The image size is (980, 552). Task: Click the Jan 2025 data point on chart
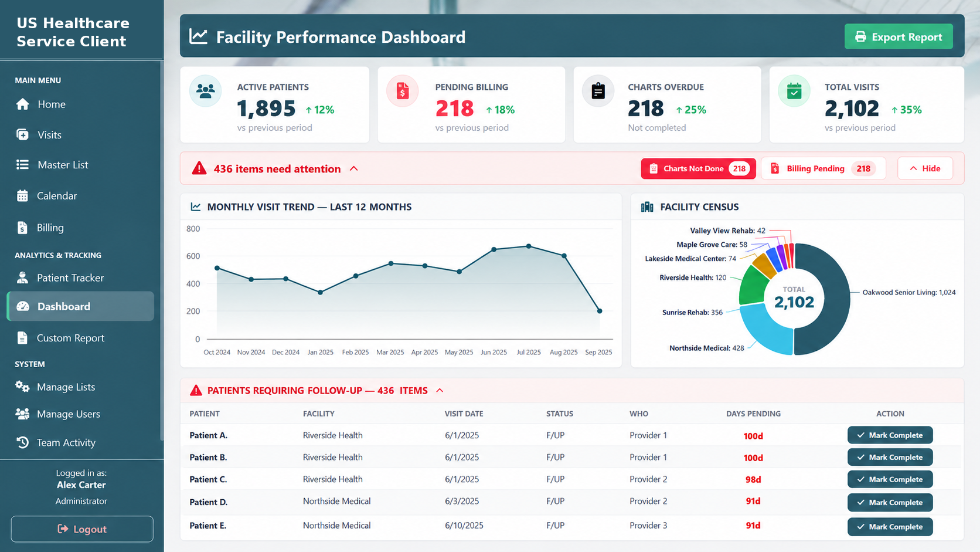[x=320, y=292]
